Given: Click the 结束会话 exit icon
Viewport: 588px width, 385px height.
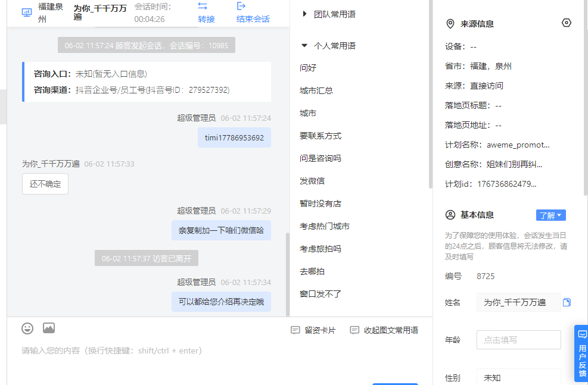Looking at the screenshot, I should (x=241, y=6).
